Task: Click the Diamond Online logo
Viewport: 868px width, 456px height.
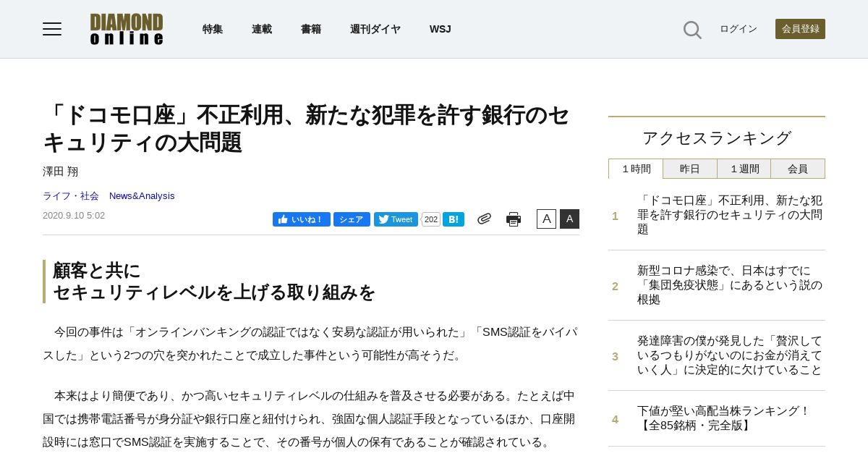Action: pyautogui.click(x=127, y=29)
